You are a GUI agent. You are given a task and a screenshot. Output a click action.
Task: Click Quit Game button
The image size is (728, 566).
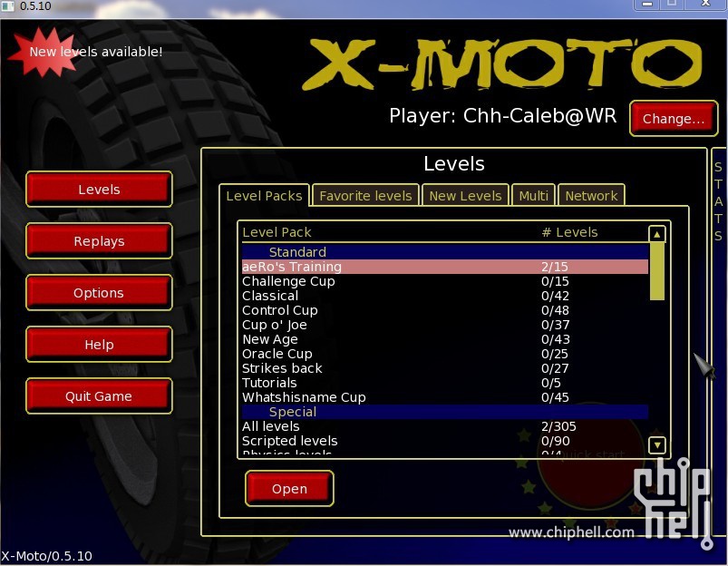click(x=99, y=395)
